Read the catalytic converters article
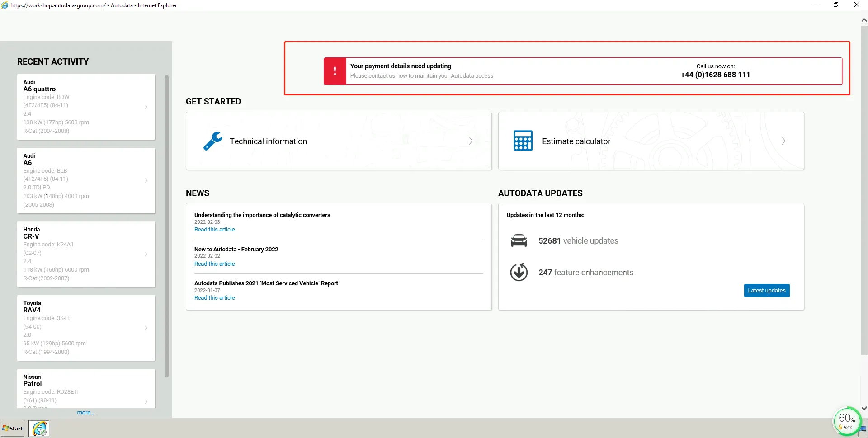The height and width of the screenshot is (438, 868). (214, 230)
